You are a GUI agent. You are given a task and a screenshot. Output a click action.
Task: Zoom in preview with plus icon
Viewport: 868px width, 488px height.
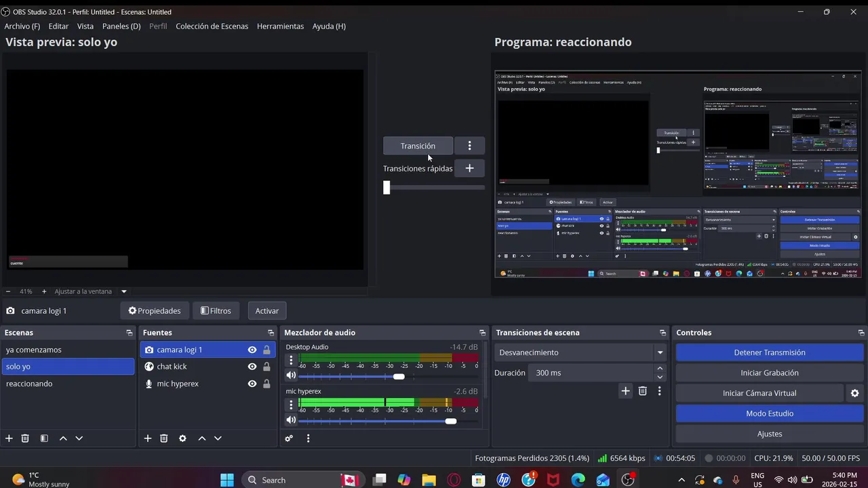click(44, 291)
